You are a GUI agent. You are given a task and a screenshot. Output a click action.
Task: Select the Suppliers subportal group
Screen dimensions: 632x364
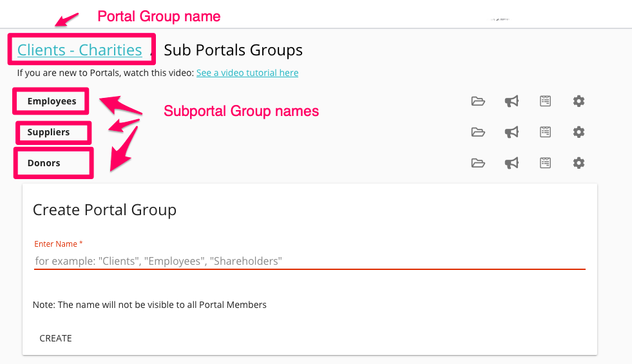click(48, 132)
